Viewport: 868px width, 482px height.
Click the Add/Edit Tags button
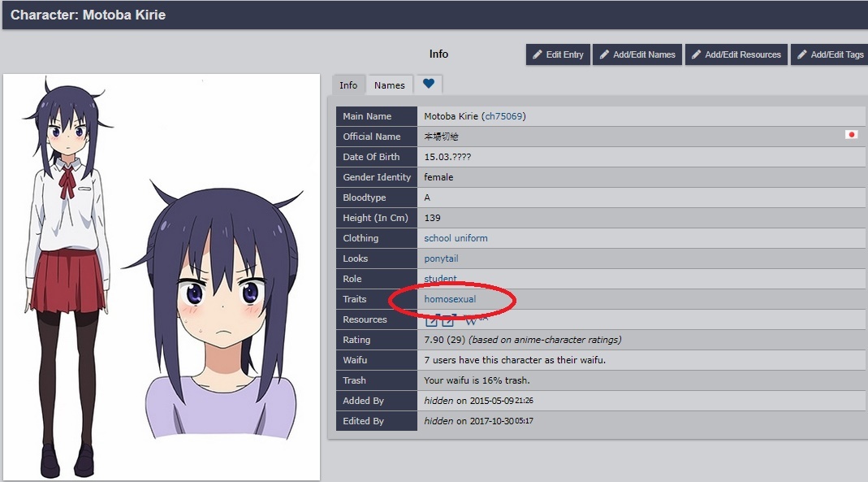click(x=829, y=54)
